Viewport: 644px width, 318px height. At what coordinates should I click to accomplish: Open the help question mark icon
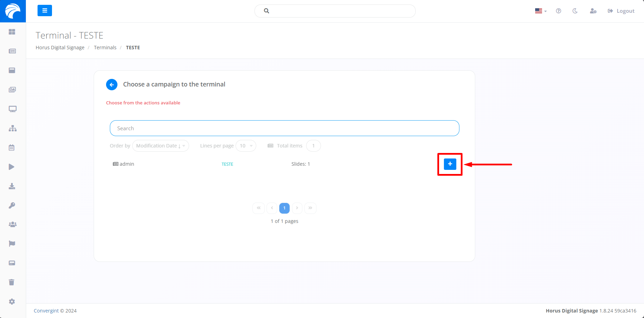click(x=558, y=11)
